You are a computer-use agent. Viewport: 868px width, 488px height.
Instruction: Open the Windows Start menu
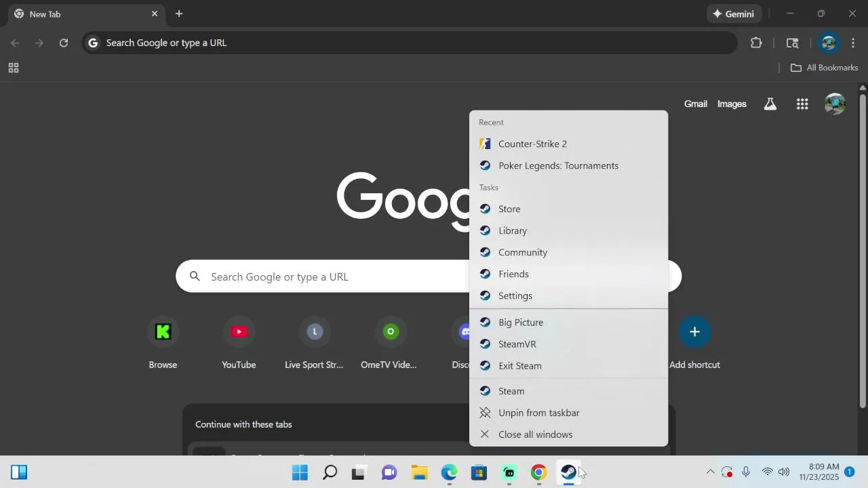(300, 472)
